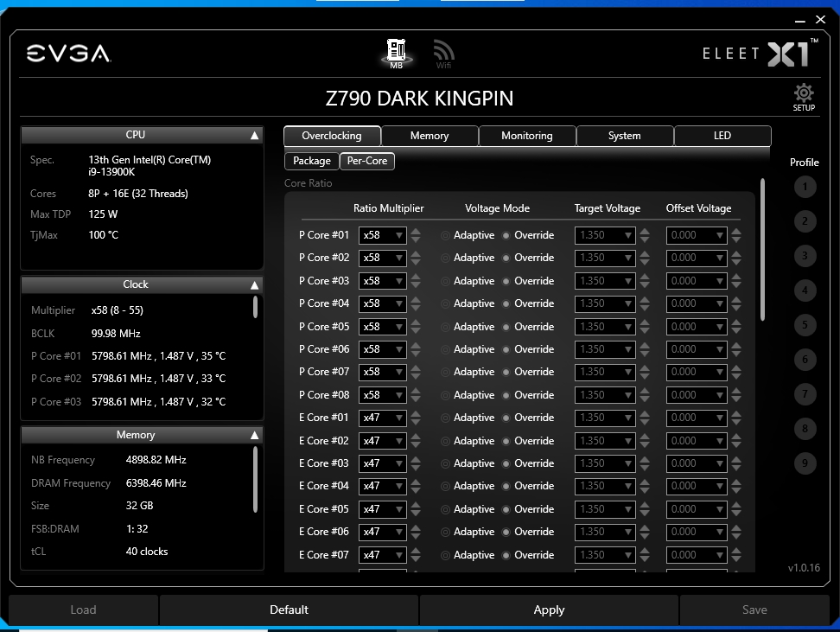Collapse the CPU panel
Screen dimensions: 840x632
click(x=254, y=136)
